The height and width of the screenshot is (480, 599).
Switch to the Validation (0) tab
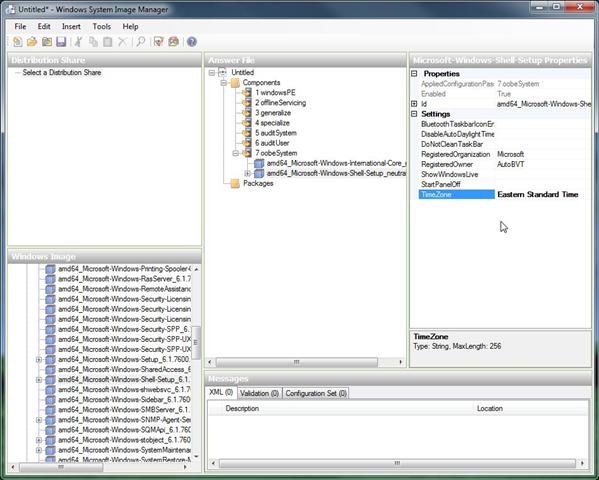pyautogui.click(x=259, y=393)
